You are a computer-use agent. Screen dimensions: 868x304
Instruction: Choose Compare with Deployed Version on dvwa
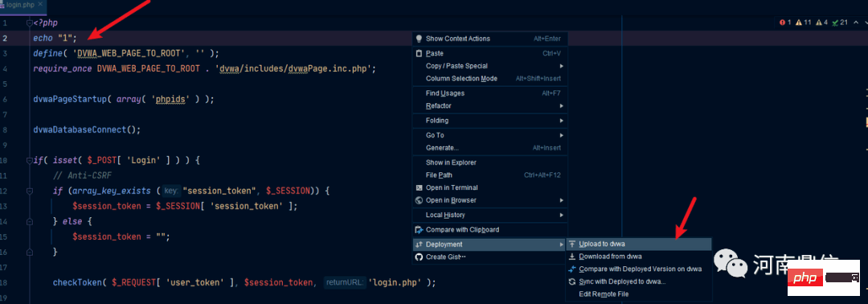[639, 269]
